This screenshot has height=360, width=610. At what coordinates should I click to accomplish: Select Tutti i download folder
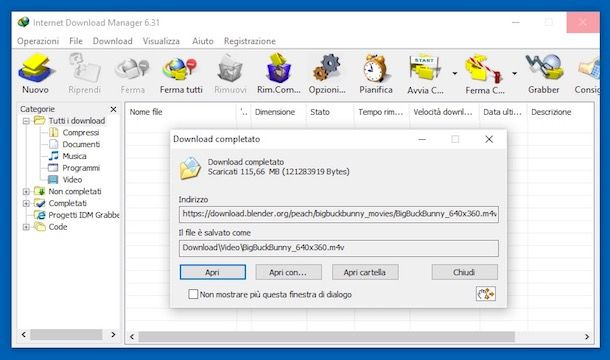(x=77, y=121)
